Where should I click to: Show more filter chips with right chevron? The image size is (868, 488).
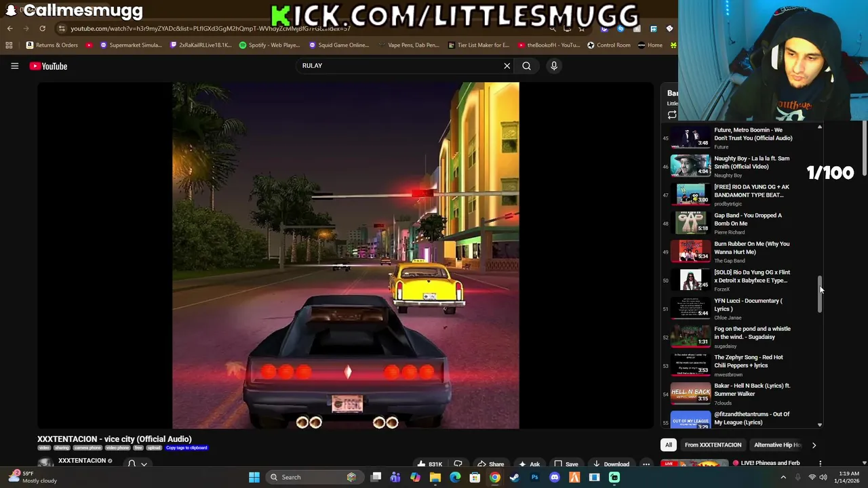814,445
